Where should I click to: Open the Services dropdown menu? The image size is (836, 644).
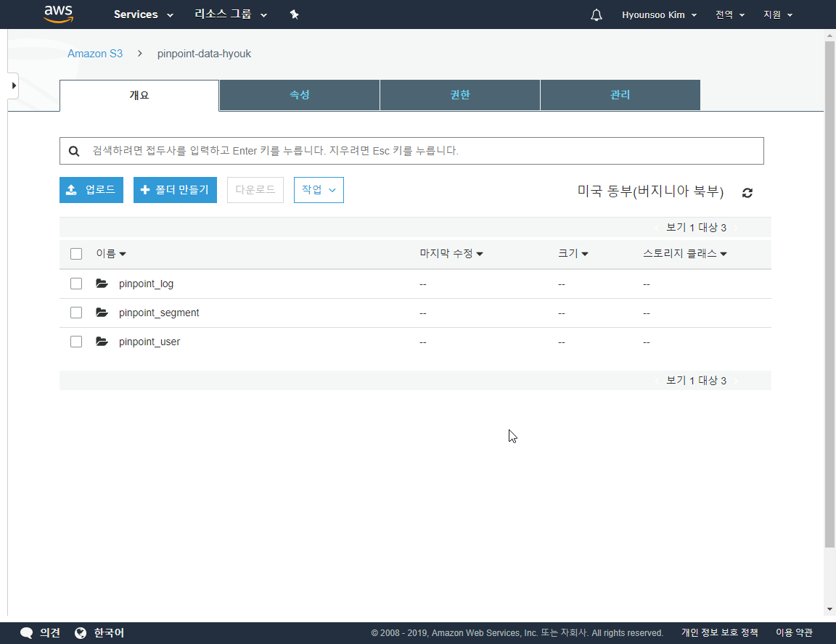point(144,15)
